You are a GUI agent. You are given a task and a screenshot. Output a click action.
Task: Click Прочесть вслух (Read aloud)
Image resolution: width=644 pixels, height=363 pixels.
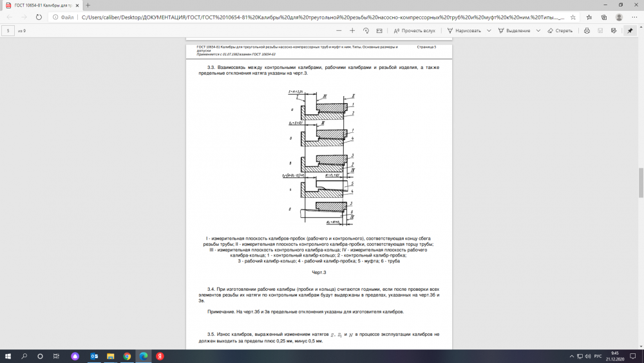[x=414, y=31]
